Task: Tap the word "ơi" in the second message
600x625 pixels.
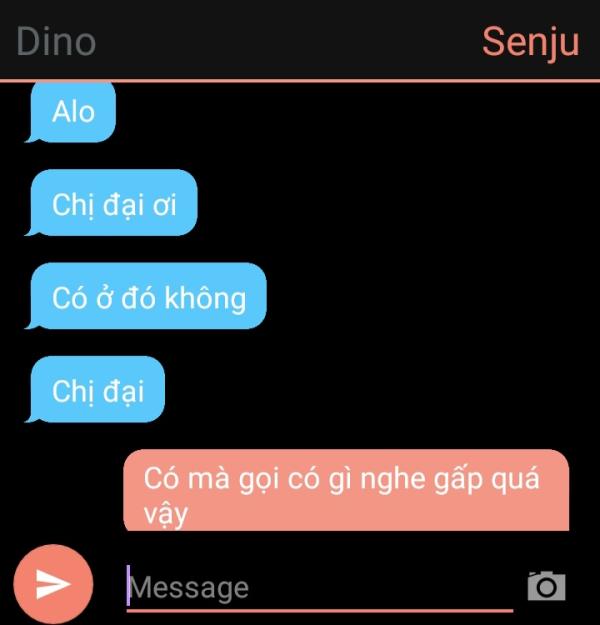Action: 165,205
